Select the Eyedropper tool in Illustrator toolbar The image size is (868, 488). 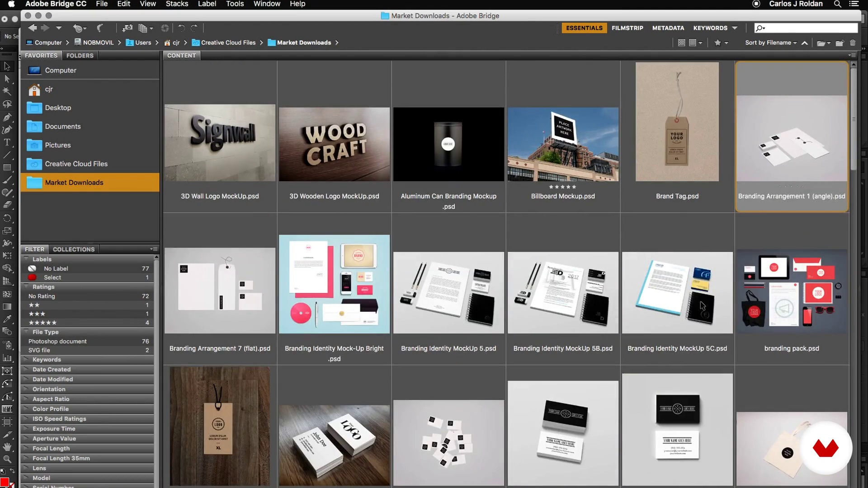click(7, 319)
